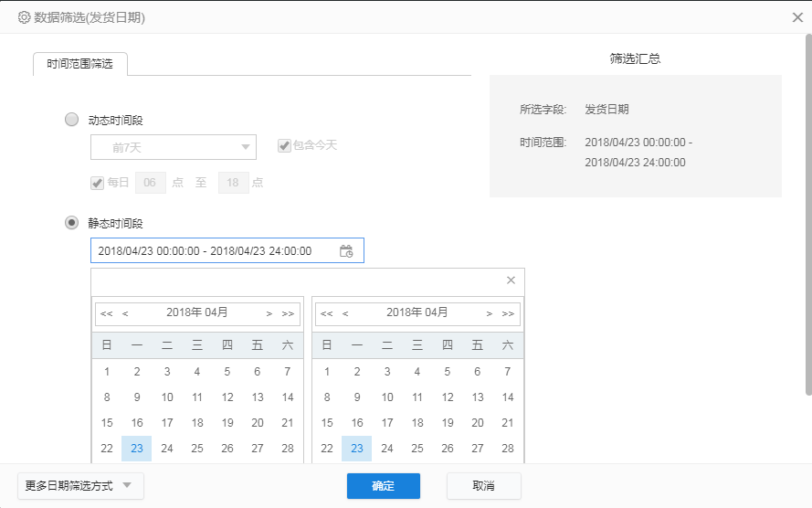Close the calendar popup panel
Screen dimensions: 812x508
coord(511,280)
